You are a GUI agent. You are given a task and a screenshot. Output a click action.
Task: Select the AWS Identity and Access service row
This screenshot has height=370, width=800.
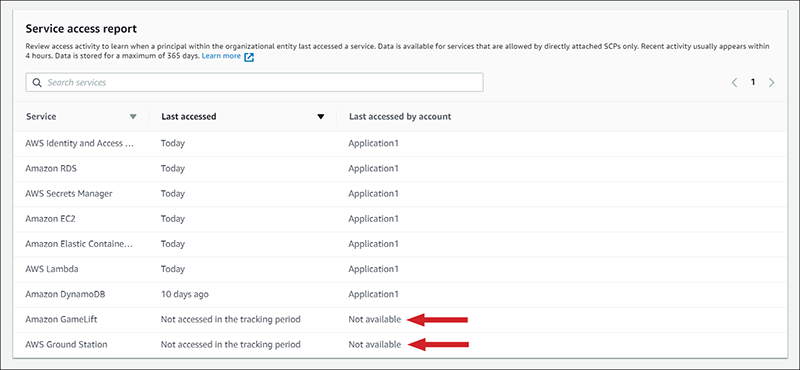tap(400, 143)
